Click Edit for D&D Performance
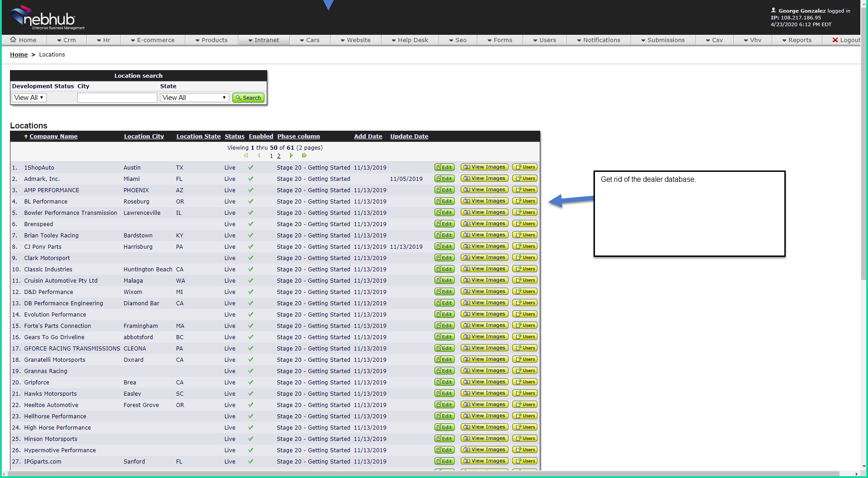Image resolution: width=868 pixels, height=478 pixels. (444, 292)
